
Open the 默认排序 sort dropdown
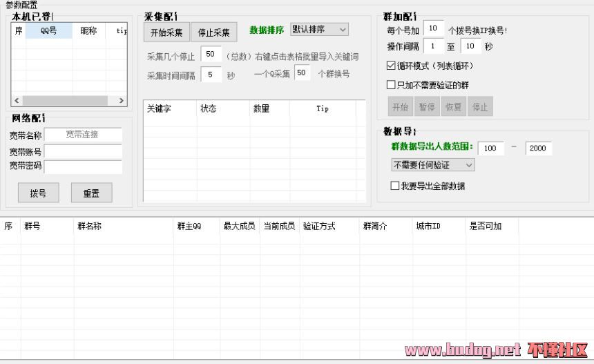coord(319,30)
